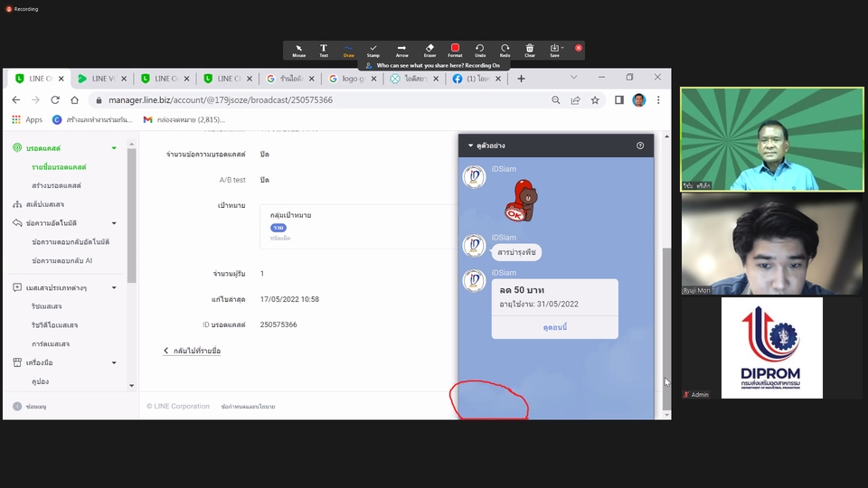This screenshot has height=488, width=868.
Task: Select the Mouse annotation tool
Action: click(299, 51)
